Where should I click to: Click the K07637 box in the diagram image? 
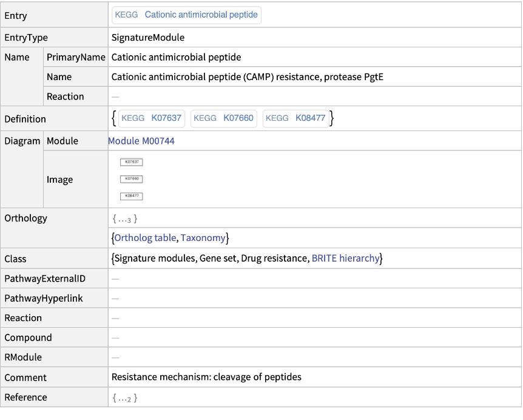tap(132, 162)
